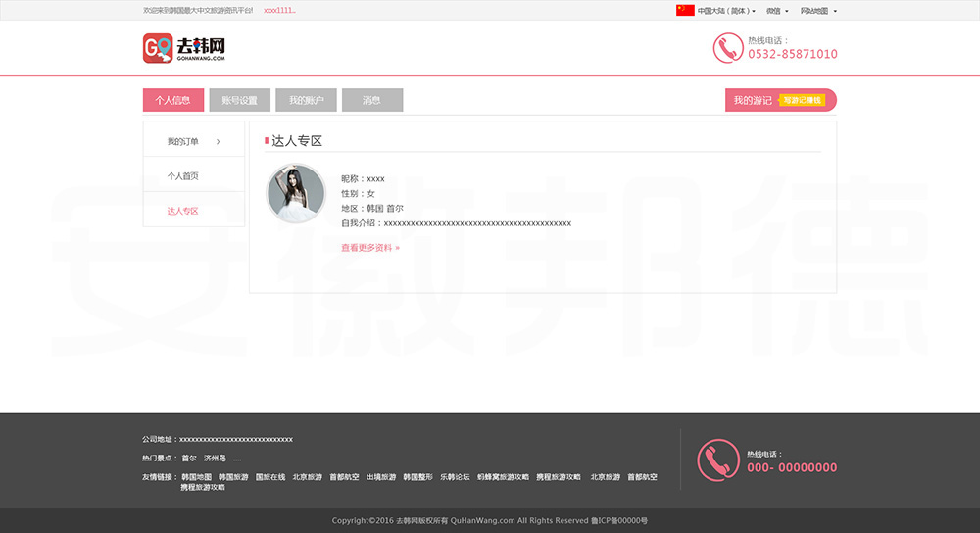Switch to the 账号设置 tab

239,100
